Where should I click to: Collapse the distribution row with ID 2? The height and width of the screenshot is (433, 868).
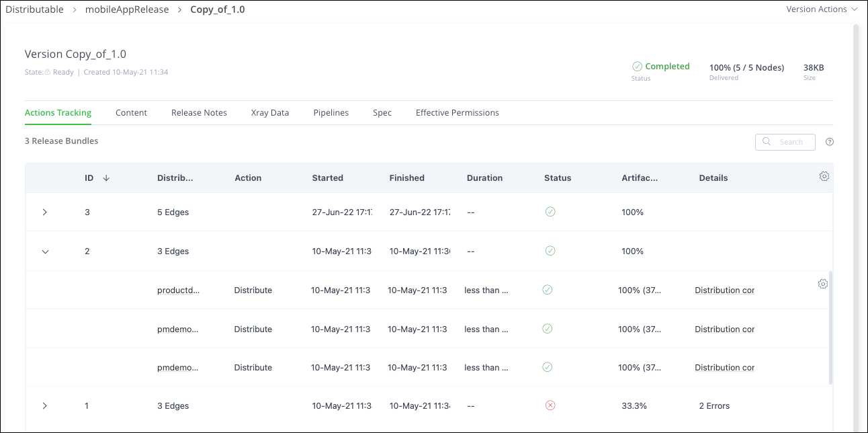45,251
